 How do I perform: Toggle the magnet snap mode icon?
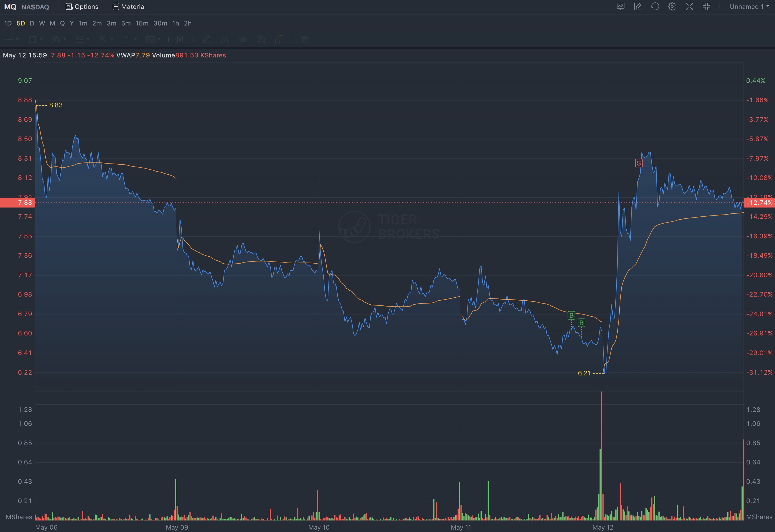(261, 40)
